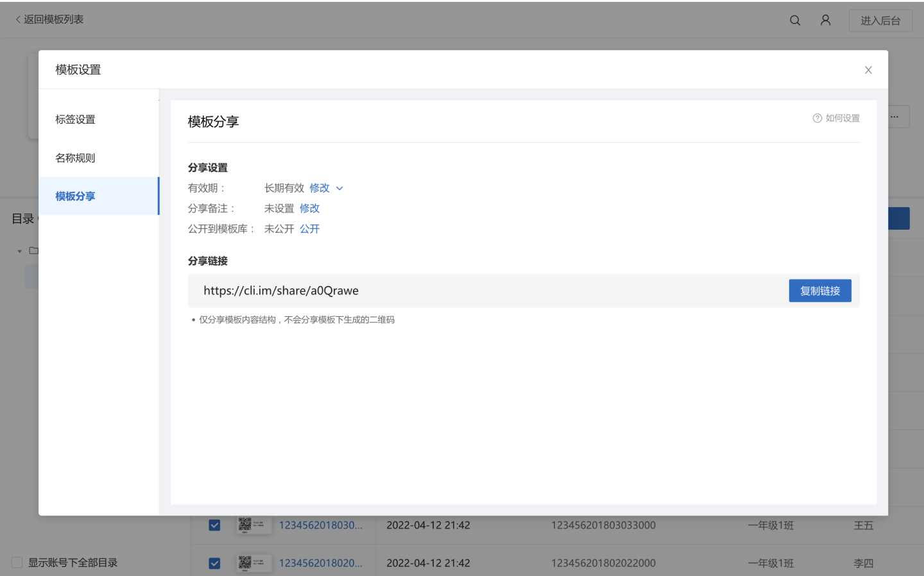Click the 王五 name cell
924x576 pixels.
click(864, 525)
